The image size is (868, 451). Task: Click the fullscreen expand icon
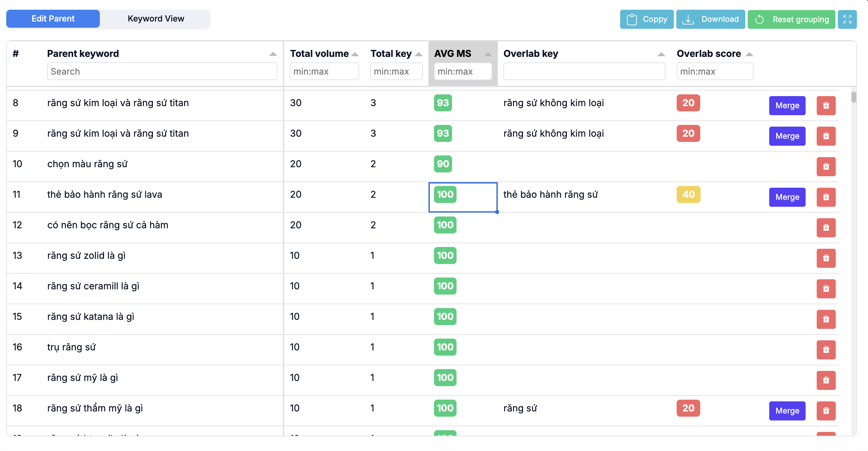[x=847, y=19]
